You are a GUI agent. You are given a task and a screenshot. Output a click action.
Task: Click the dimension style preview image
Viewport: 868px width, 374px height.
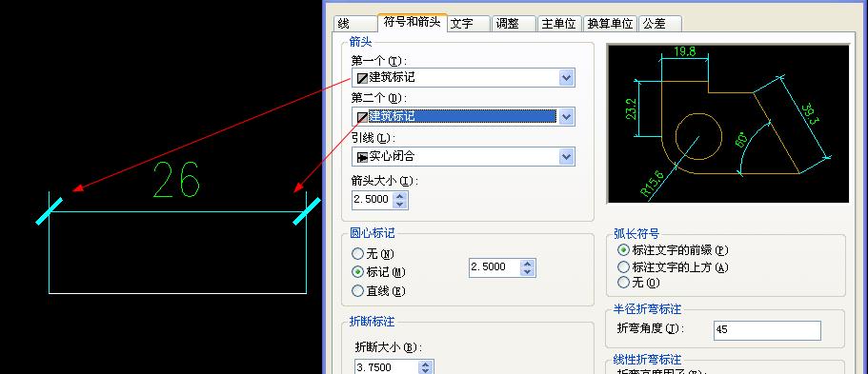728,124
